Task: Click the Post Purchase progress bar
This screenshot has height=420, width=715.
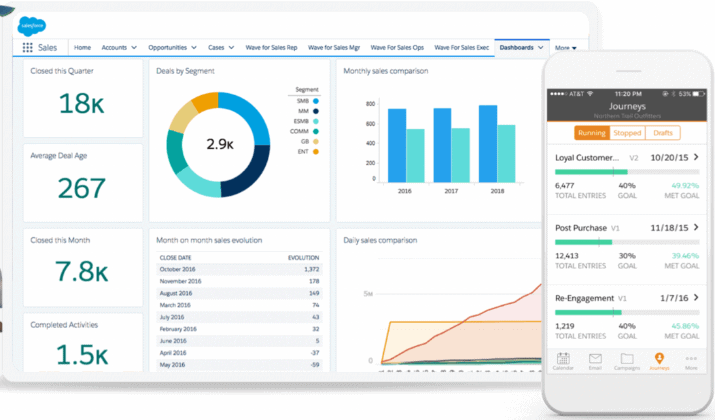Action: pyautogui.click(x=627, y=242)
